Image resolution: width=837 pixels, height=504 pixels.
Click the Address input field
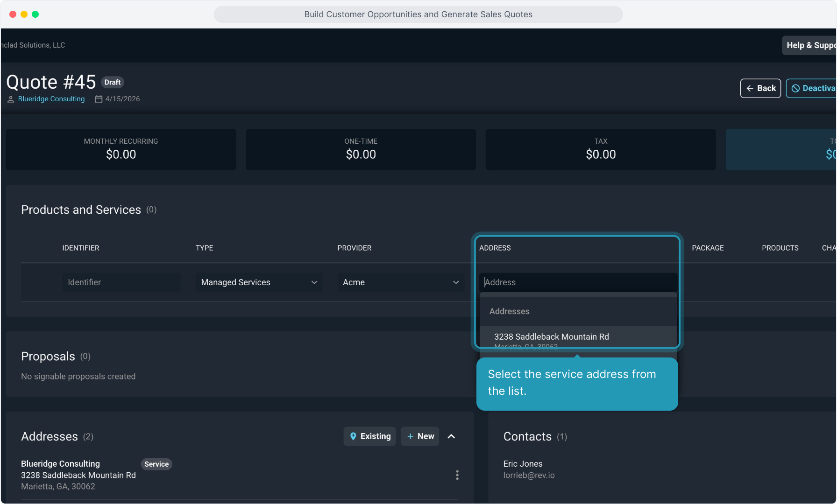(x=578, y=282)
